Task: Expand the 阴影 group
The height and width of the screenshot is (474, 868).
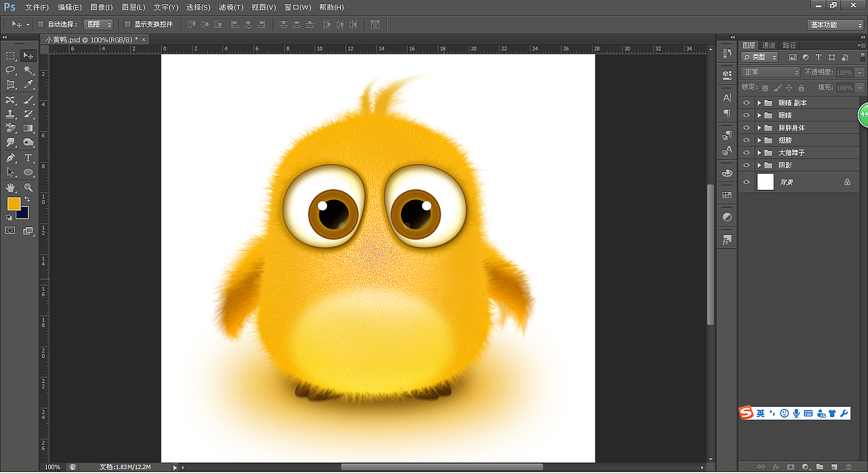Action: pos(759,165)
